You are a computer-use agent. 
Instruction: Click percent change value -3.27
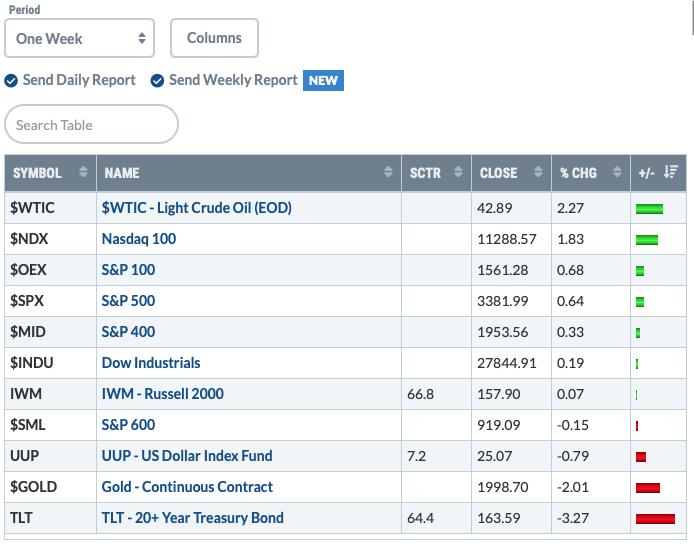pyautogui.click(x=572, y=518)
